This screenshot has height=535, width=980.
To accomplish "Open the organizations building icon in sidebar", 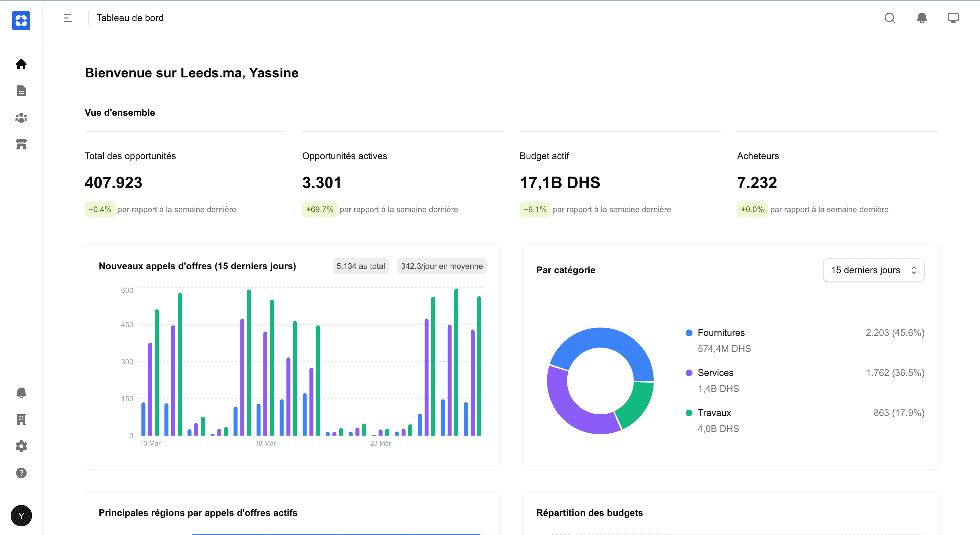I will point(21,419).
